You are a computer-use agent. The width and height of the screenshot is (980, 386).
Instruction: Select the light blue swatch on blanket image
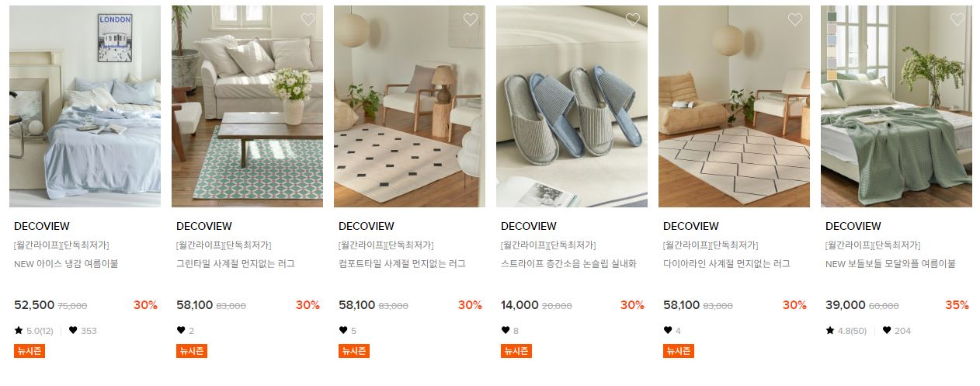tap(832, 40)
